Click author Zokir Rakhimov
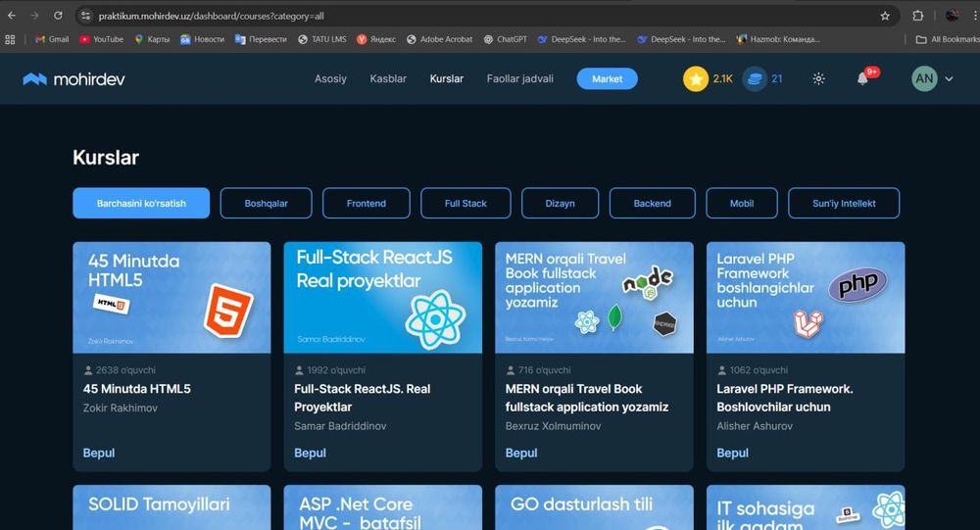980x530 pixels. [x=120, y=409]
